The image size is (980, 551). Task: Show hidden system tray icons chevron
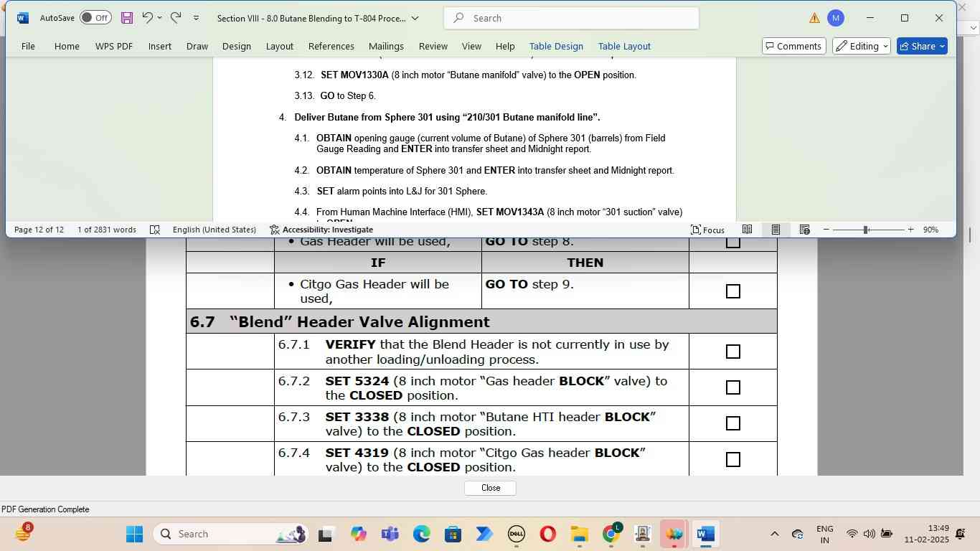click(774, 534)
